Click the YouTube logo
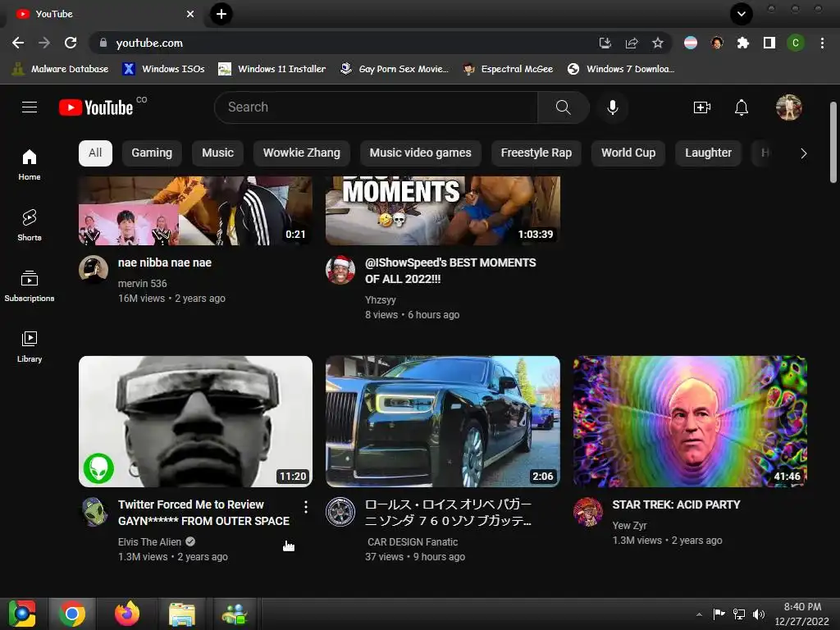The width and height of the screenshot is (840, 630). point(96,107)
